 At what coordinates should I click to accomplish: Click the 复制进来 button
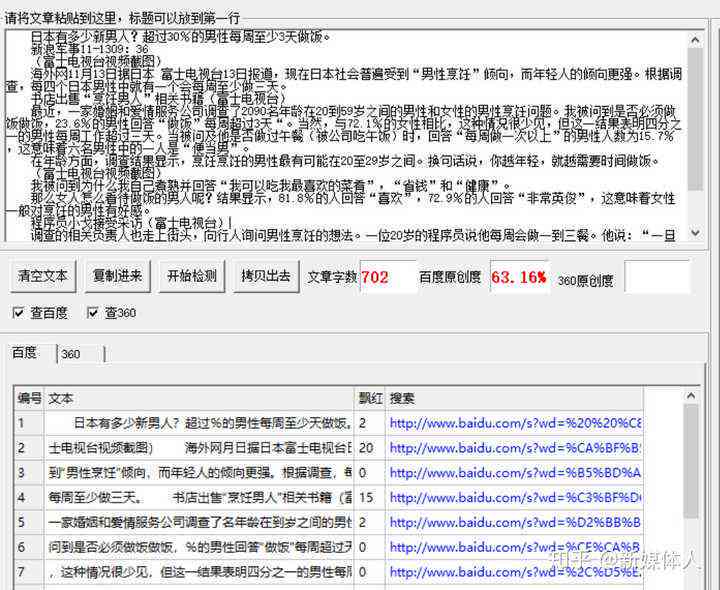click(117, 276)
